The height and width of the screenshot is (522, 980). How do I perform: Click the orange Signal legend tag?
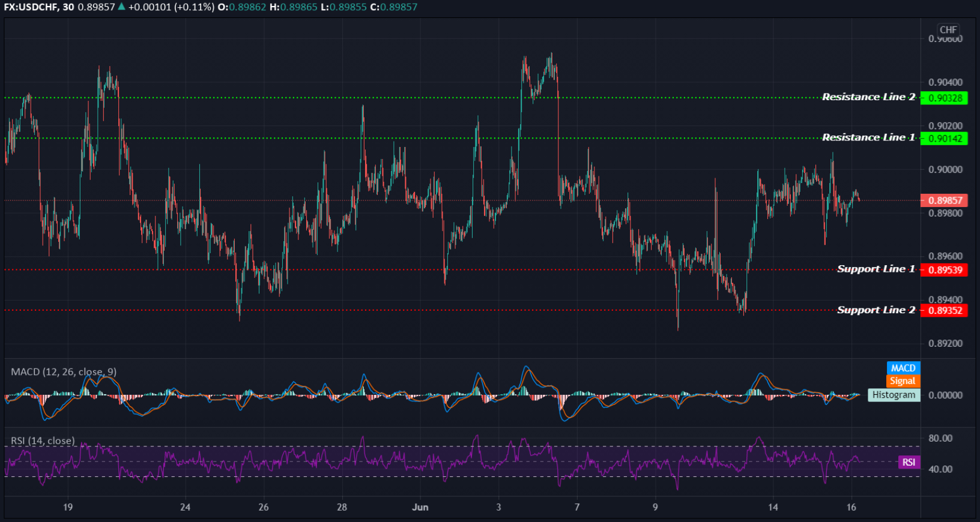[903, 381]
